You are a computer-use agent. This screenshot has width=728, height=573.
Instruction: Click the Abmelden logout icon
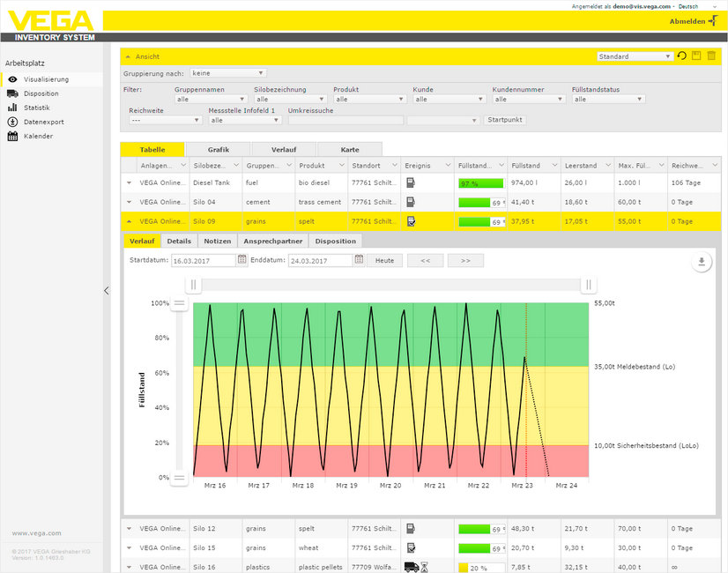click(712, 20)
